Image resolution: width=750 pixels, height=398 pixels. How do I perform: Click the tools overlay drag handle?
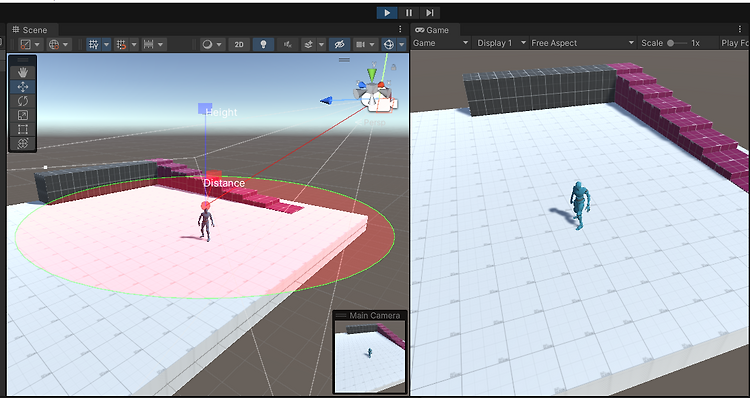(22, 60)
